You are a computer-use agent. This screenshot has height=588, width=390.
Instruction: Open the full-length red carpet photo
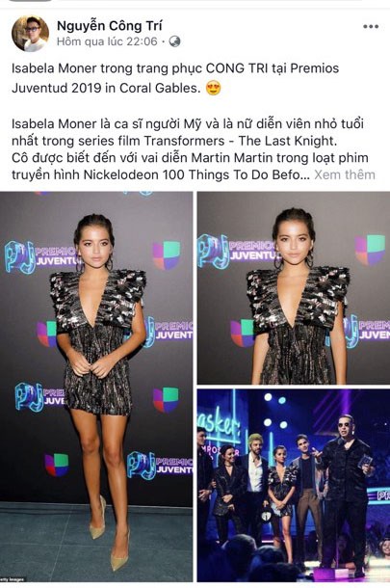tap(96, 387)
